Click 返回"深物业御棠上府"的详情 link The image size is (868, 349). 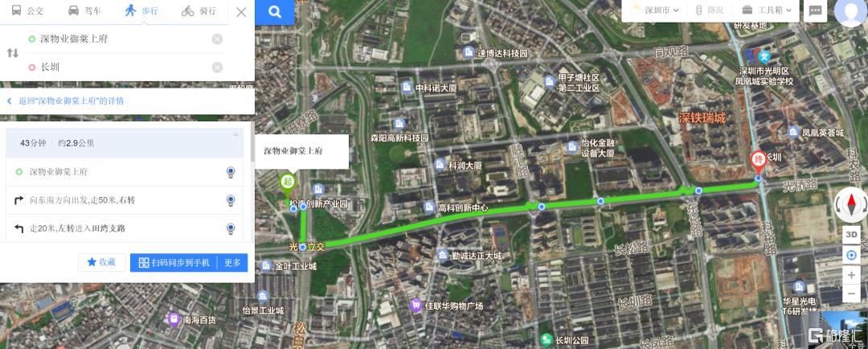coord(72,101)
